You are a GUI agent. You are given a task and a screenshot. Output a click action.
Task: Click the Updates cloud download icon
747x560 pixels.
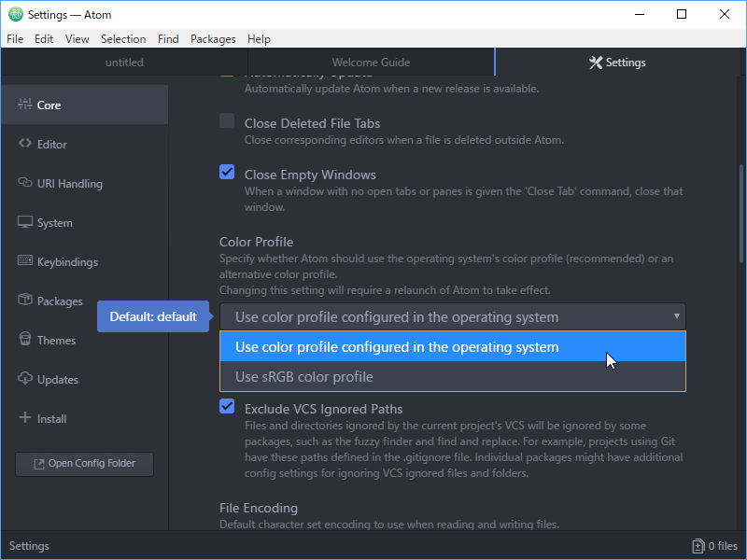click(25, 380)
